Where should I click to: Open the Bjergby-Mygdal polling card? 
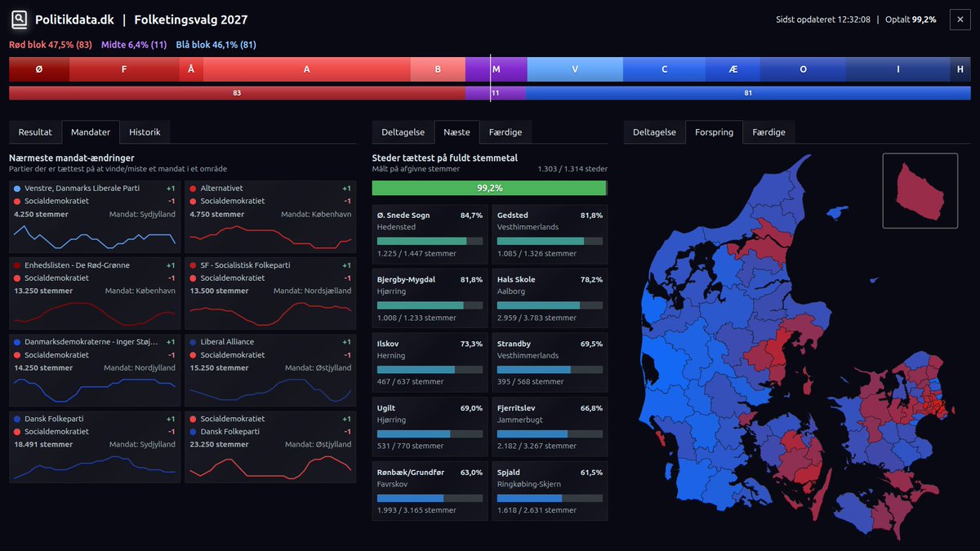click(430, 299)
